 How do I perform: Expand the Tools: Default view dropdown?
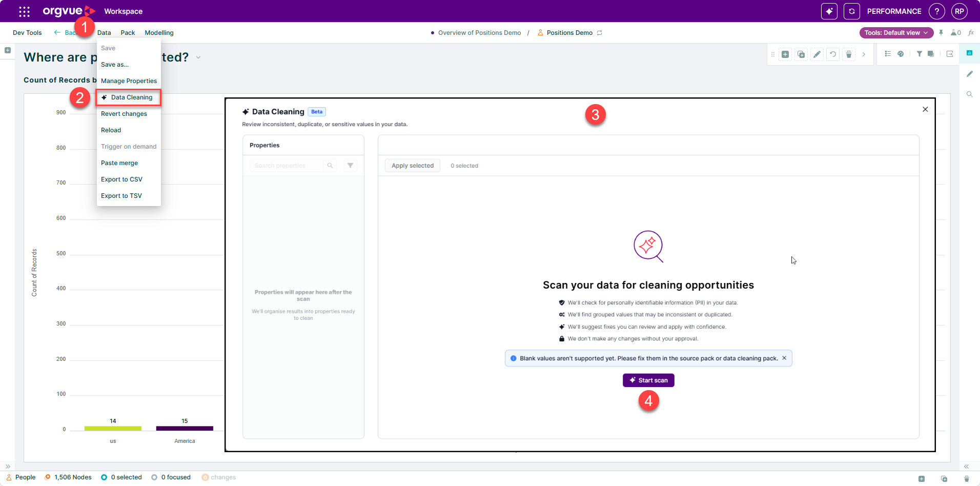coord(896,33)
